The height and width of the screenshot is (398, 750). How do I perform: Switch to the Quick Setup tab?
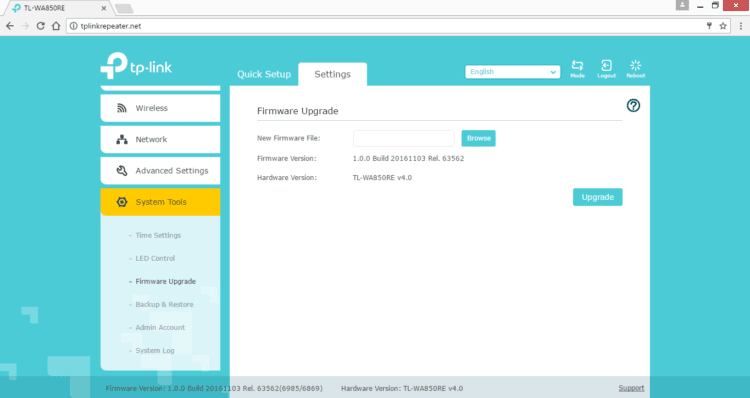point(264,74)
